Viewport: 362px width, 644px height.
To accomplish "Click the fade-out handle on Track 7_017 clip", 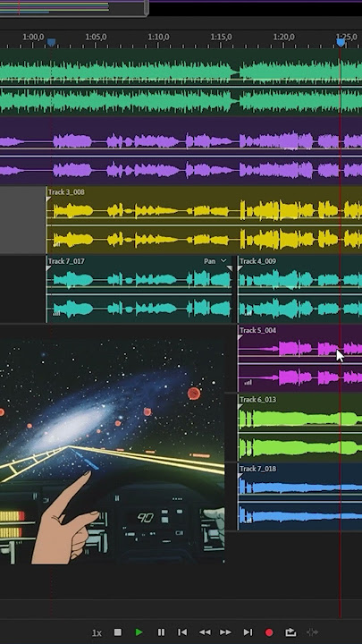I will click(x=230, y=268).
